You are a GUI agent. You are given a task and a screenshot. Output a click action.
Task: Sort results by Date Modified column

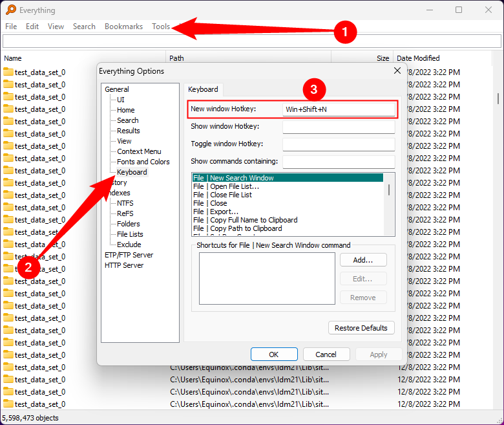417,58
